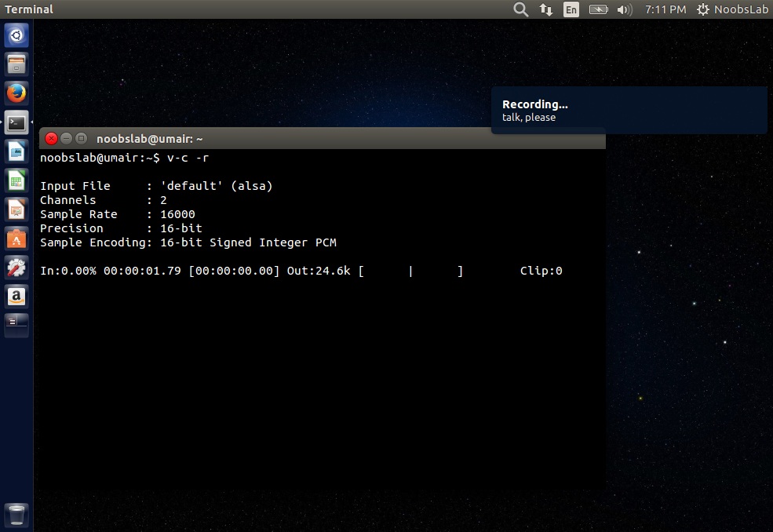
Task: Open LibreOffice Impress from the launcher
Action: tap(16, 210)
